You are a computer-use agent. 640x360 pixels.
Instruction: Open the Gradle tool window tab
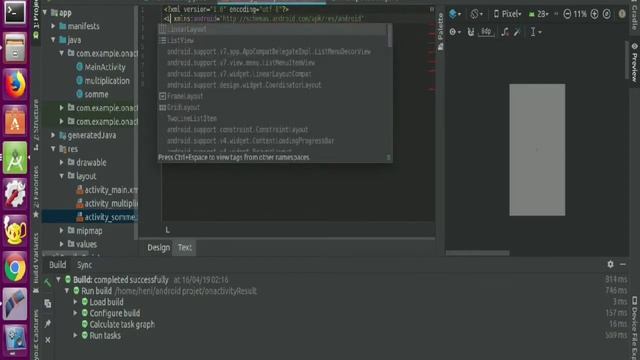pyautogui.click(x=635, y=16)
